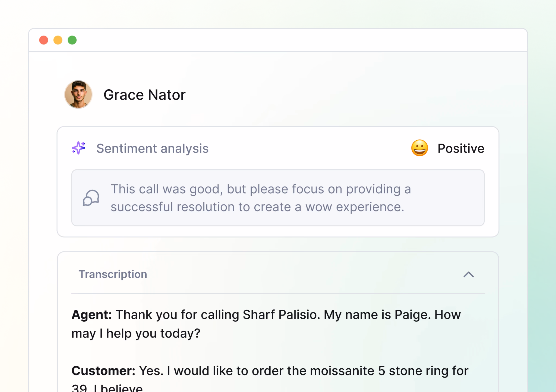This screenshot has height=392, width=556.
Task: Select the Sentiment analysis heading
Action: [x=152, y=148]
